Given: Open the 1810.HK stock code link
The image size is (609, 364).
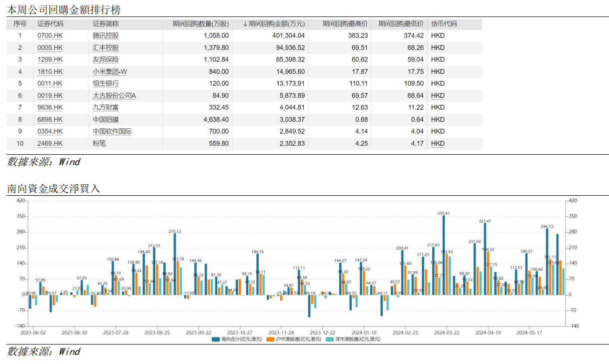Looking at the screenshot, I should pos(50,71).
